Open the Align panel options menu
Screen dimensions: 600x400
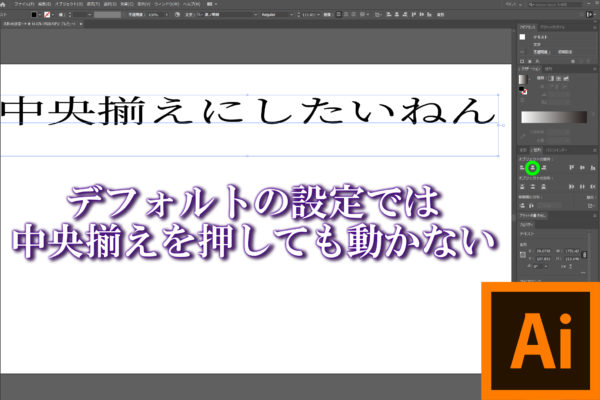click(595, 150)
